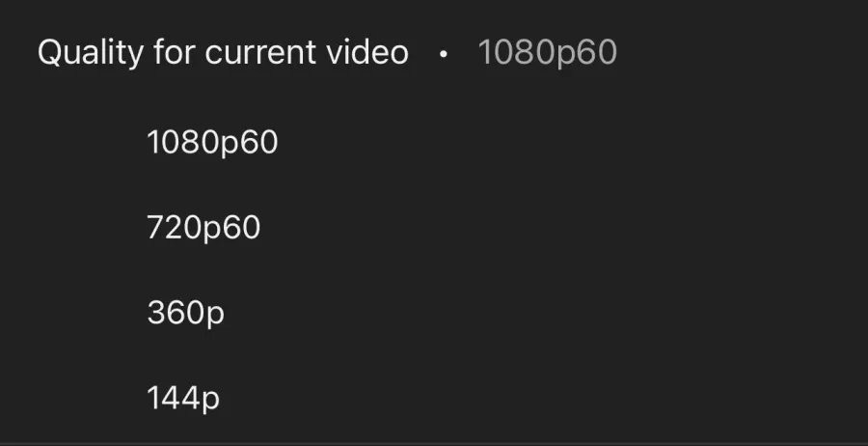Pick the third list option, 360p
Image resolution: width=868 pixels, height=446 pixels.
pyautogui.click(x=185, y=313)
